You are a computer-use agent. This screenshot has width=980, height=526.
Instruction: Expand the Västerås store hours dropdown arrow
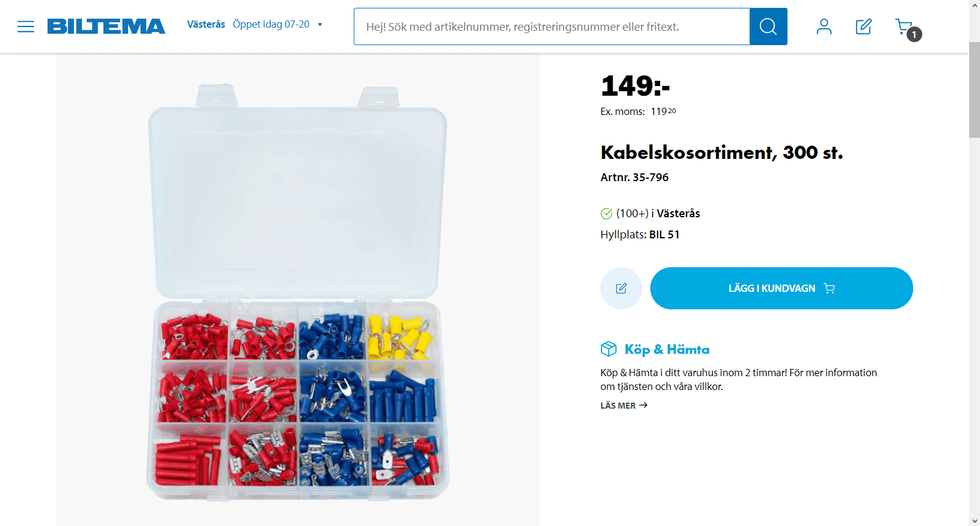point(320,25)
